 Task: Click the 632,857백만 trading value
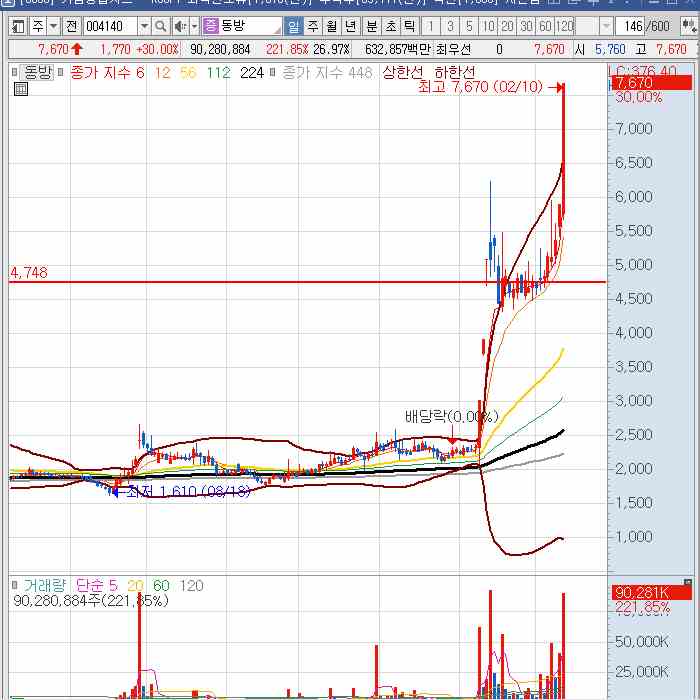click(398, 49)
